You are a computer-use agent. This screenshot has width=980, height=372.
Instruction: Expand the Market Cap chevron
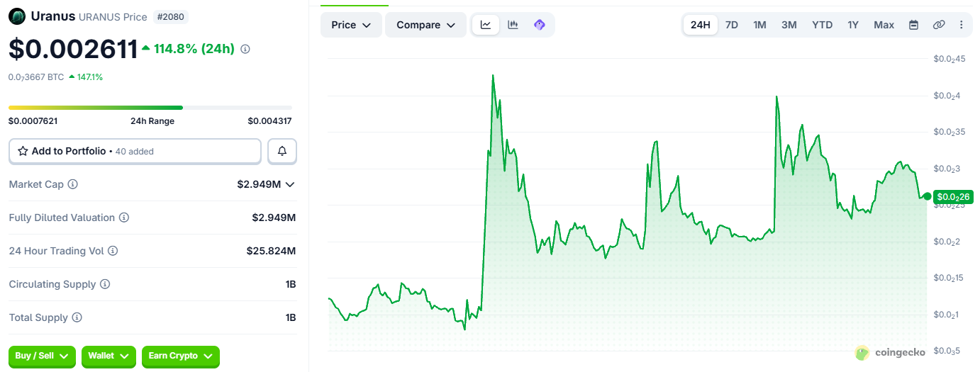point(290,184)
